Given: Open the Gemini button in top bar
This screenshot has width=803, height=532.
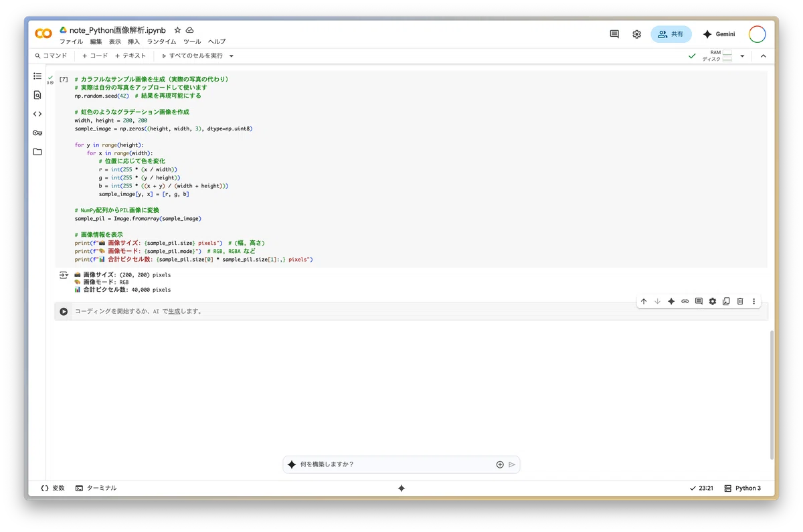Looking at the screenshot, I should coord(719,34).
